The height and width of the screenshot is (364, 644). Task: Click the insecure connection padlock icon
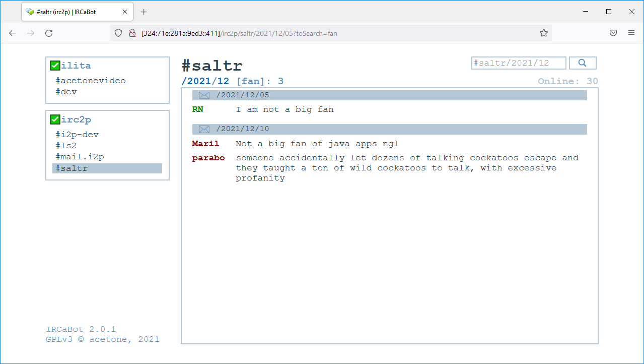132,33
